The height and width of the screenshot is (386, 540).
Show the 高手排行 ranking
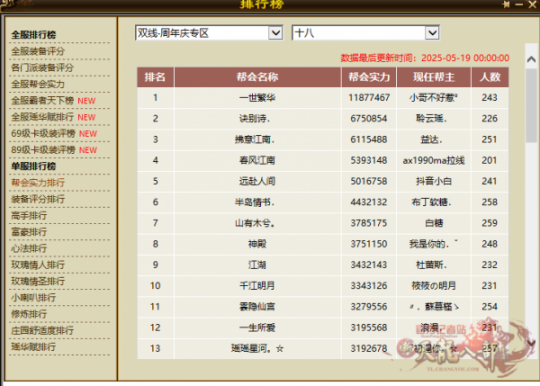29,216
